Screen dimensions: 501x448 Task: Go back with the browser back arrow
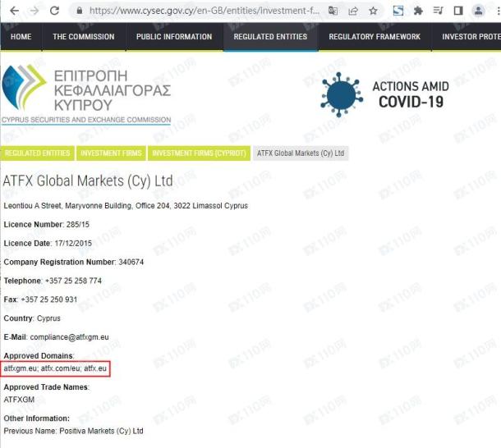tap(15, 11)
